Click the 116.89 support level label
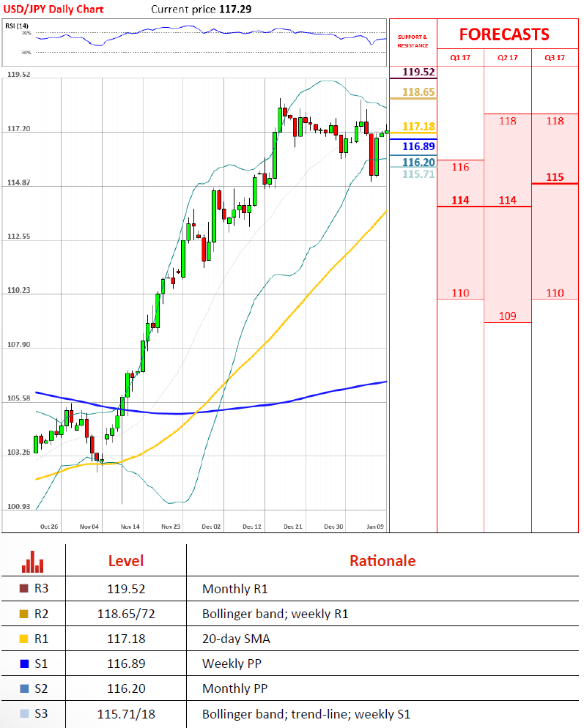The height and width of the screenshot is (728, 584). [x=418, y=146]
